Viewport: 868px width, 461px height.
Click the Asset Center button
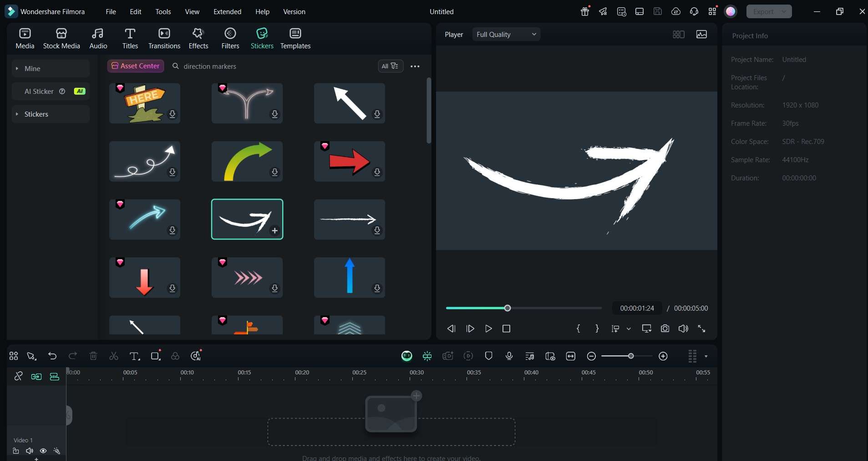(136, 66)
